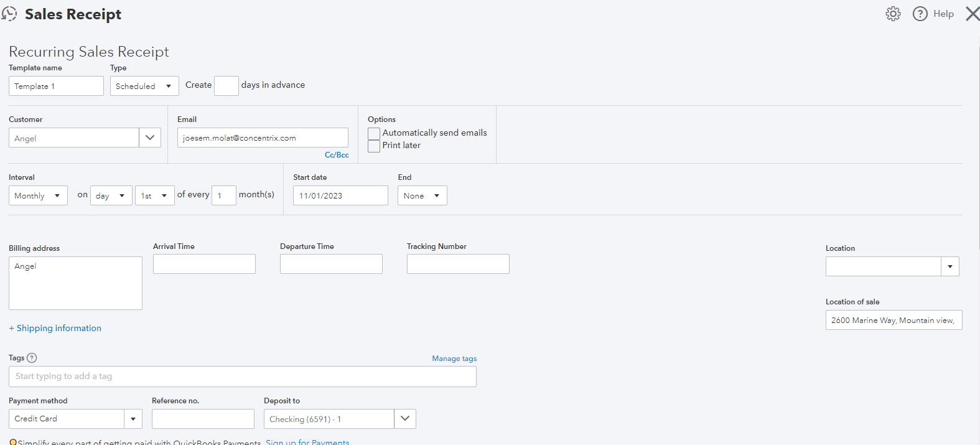The height and width of the screenshot is (445, 980).
Task: Open the Manage tags link
Action: click(x=454, y=358)
